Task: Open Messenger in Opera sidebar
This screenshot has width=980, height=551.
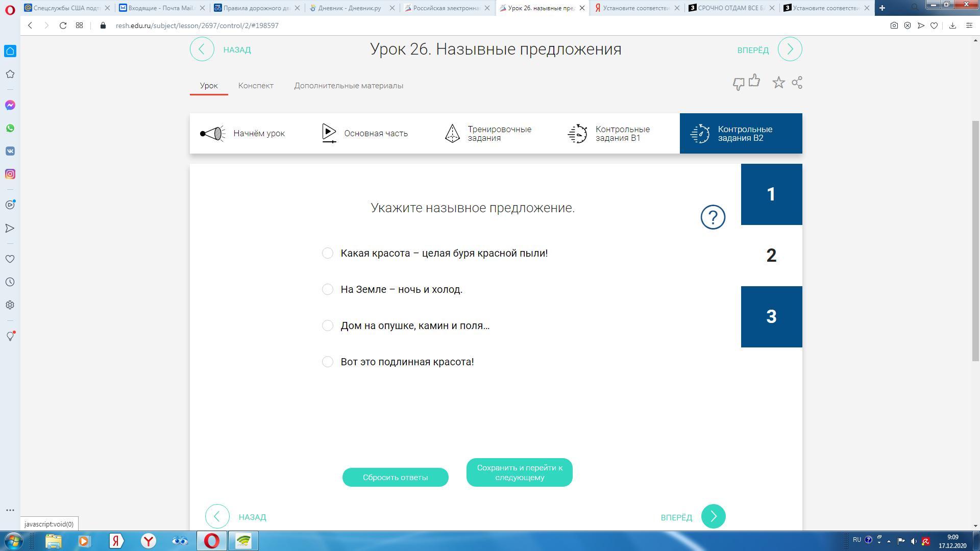Action: pos(10,105)
